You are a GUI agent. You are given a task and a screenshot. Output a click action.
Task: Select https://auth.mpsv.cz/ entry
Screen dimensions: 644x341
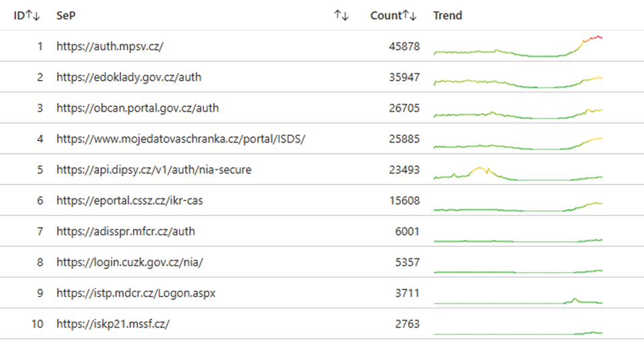pos(110,46)
